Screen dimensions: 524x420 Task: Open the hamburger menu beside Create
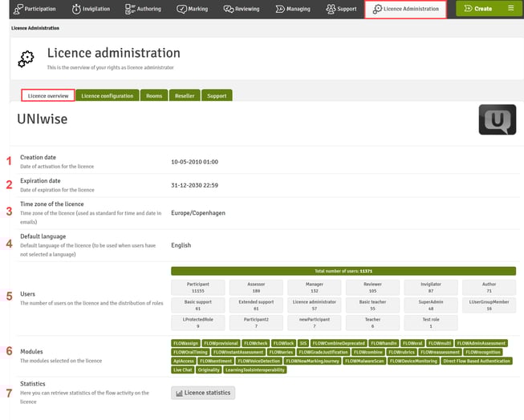511,9
